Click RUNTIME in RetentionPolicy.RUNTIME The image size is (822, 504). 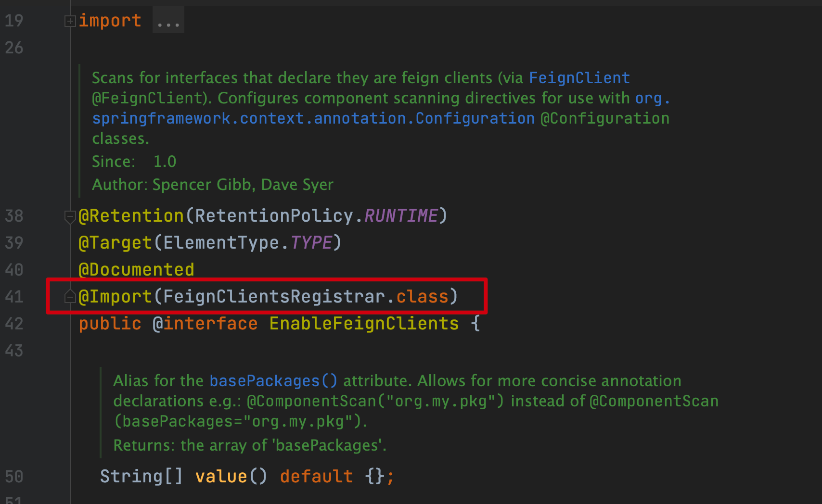(401, 216)
